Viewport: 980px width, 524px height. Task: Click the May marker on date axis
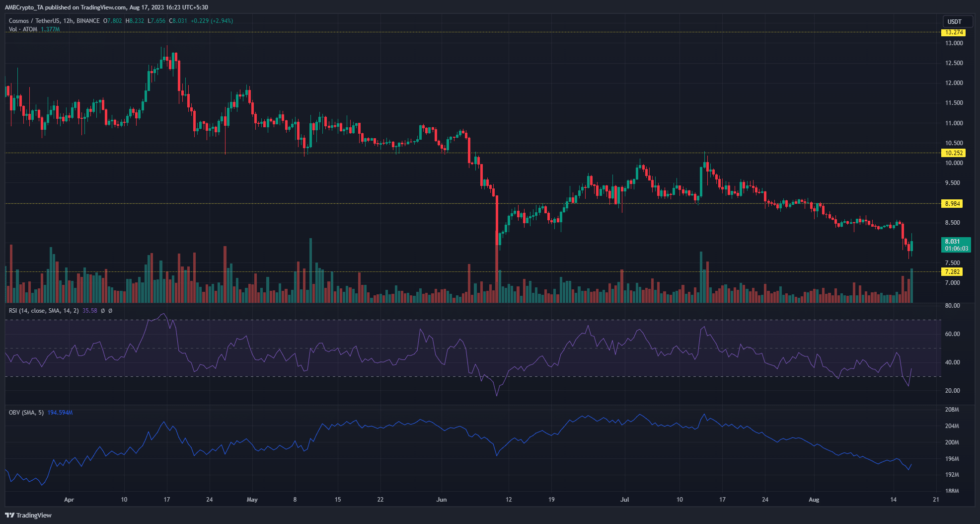[x=252, y=500]
